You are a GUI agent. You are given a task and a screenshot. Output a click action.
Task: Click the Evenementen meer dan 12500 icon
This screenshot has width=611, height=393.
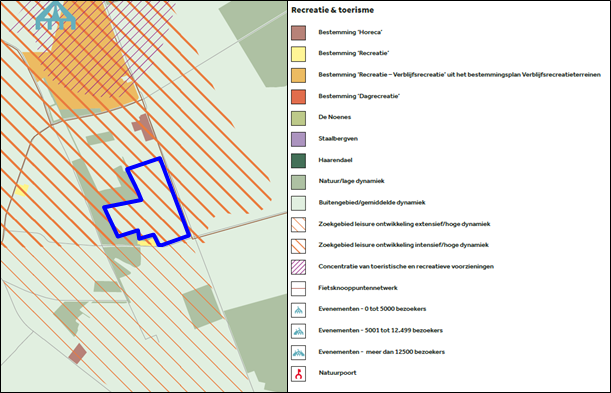click(298, 352)
